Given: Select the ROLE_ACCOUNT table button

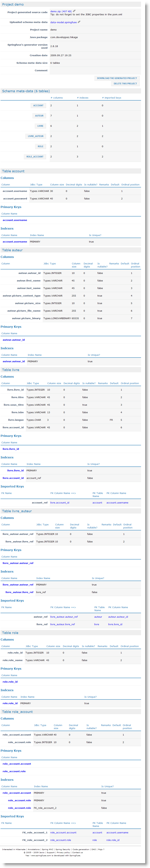Looking at the screenshot, I should (x=35, y=157).
